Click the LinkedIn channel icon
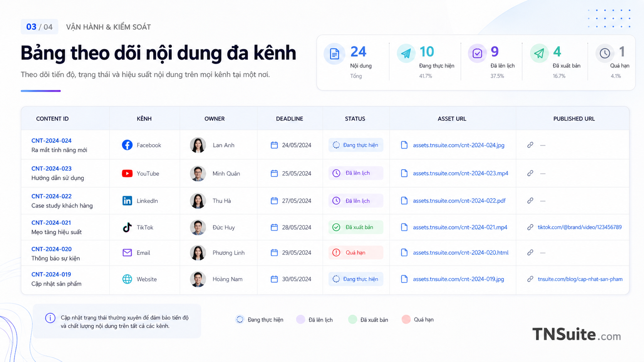 pos(127,201)
